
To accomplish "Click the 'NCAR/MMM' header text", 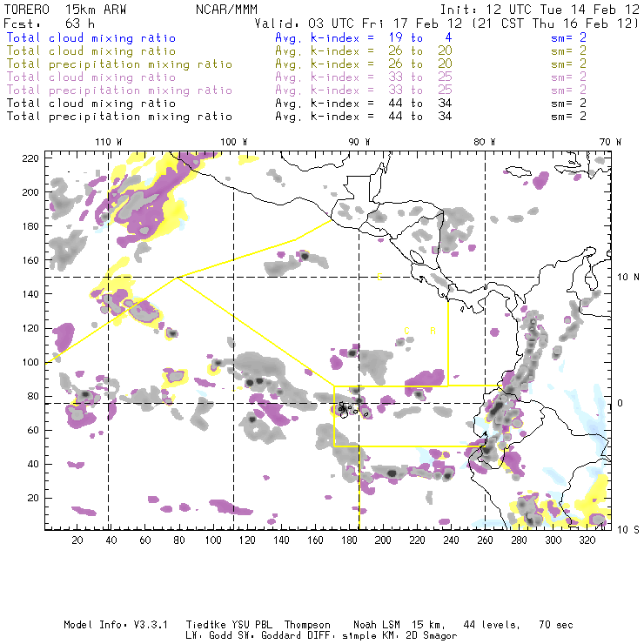I will [x=226, y=10].
